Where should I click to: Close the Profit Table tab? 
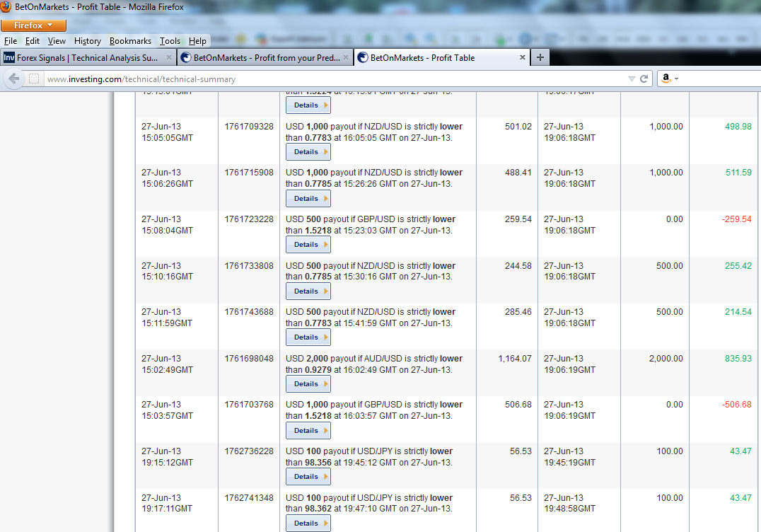(522, 57)
